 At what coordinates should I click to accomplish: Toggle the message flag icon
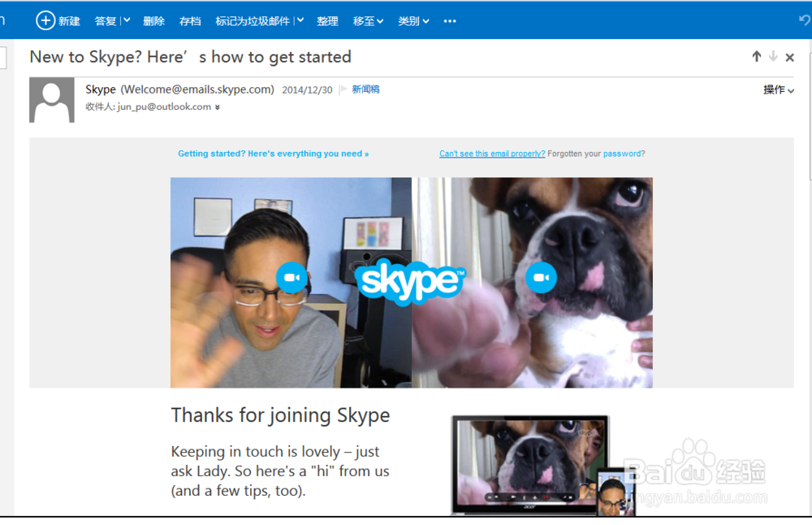[343, 89]
